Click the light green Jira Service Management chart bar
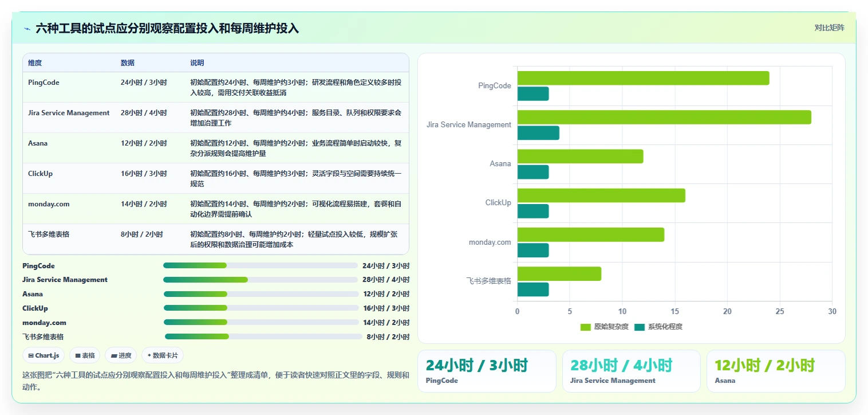Viewport: 868px width, 415px height. [664, 117]
